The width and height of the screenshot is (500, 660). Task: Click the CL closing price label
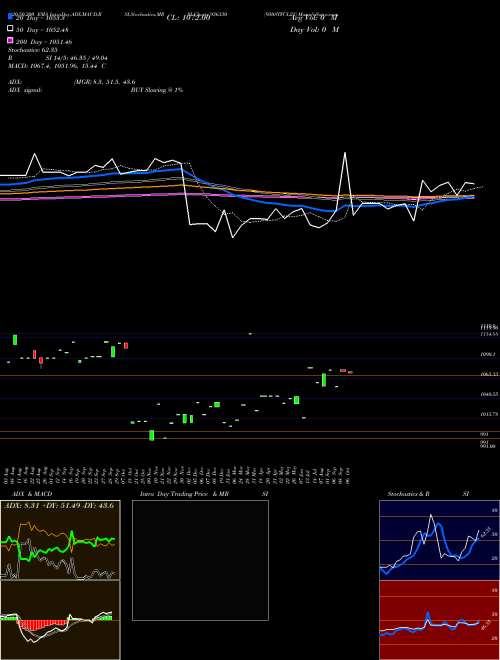[188, 18]
